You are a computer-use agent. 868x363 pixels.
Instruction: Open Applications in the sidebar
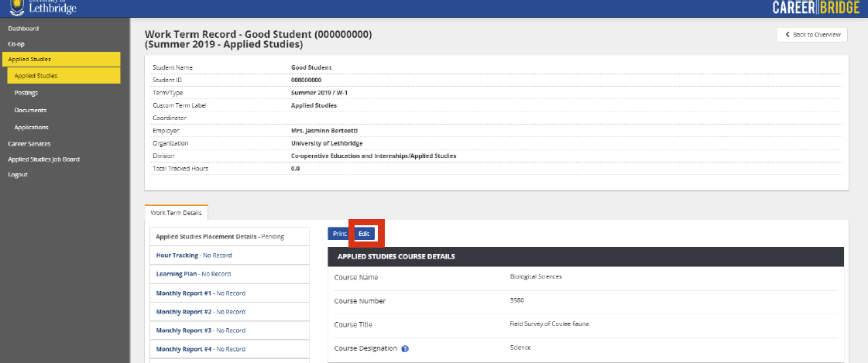pos(32,127)
